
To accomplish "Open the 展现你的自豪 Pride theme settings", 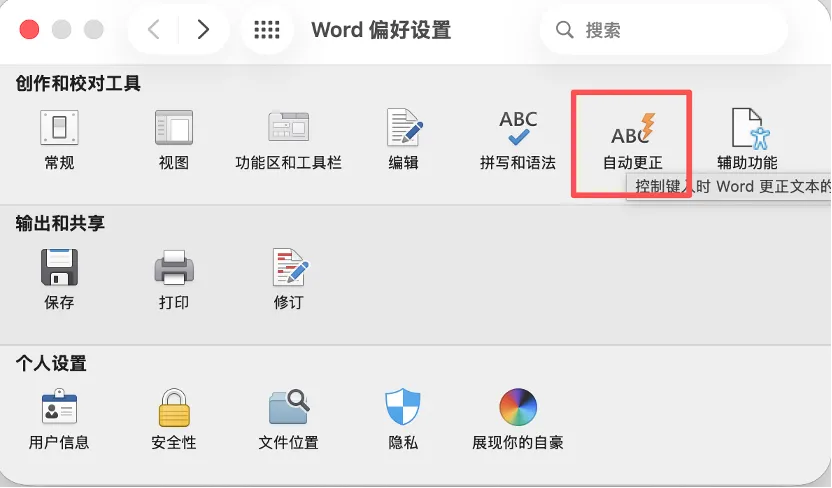I will click(x=518, y=420).
